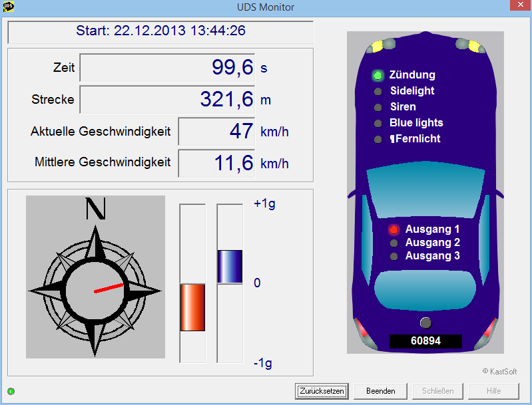Screen dimensions: 532x405
Task: Toggle the Fernlicht indicator
Action: pyautogui.click(x=378, y=139)
